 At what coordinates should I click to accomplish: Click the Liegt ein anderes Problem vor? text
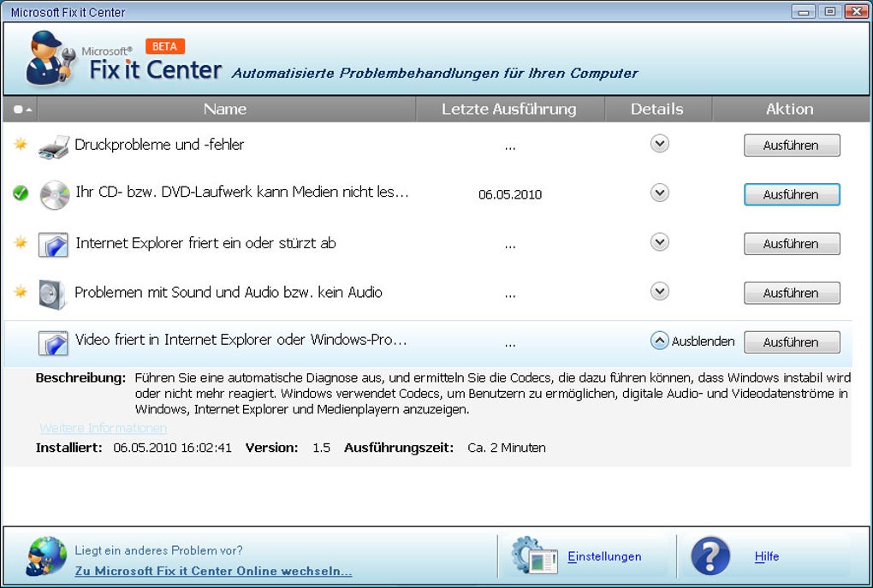tap(158, 550)
